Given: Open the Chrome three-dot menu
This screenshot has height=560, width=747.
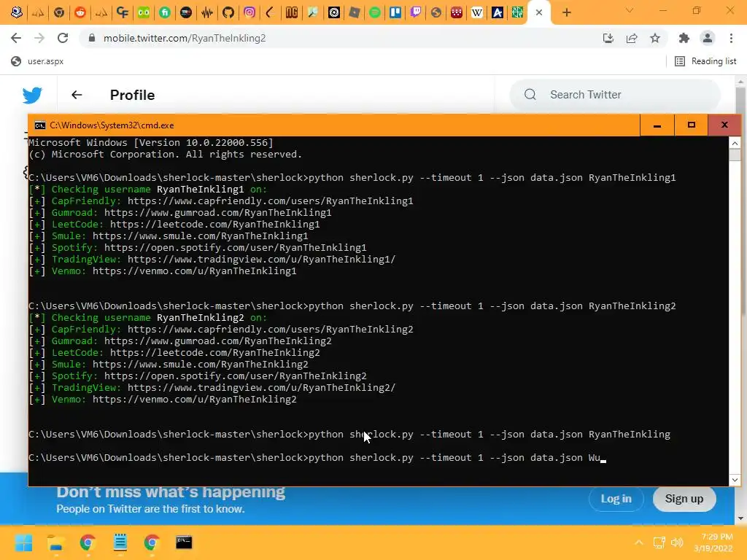Looking at the screenshot, I should pyautogui.click(x=731, y=38).
